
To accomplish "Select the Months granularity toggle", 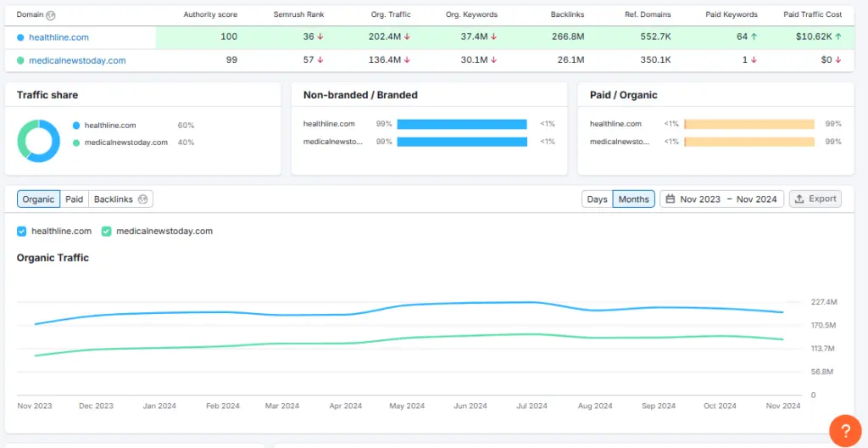I will (633, 199).
